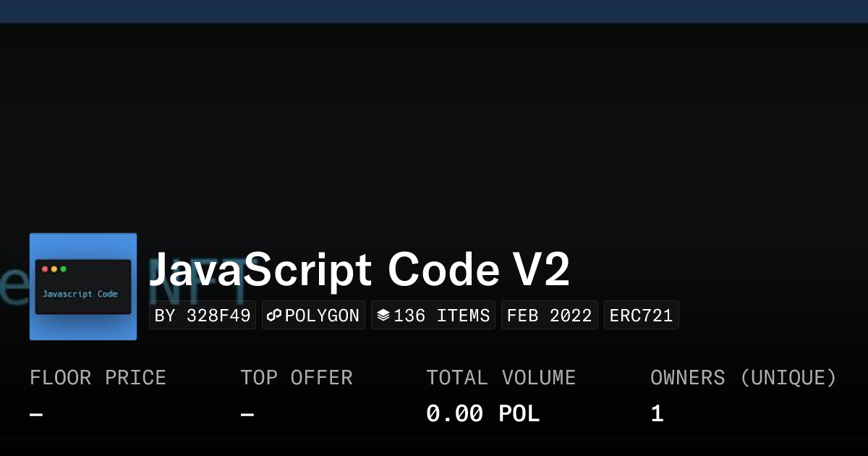Click the dash value under Floor Price
This screenshot has height=456, width=868.
tap(36, 415)
